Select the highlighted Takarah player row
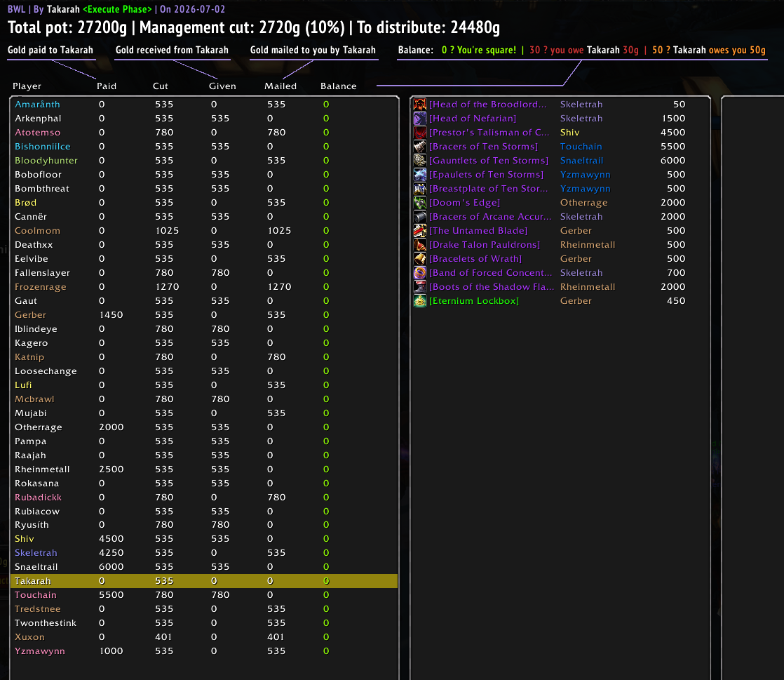The image size is (784, 680). 204,580
